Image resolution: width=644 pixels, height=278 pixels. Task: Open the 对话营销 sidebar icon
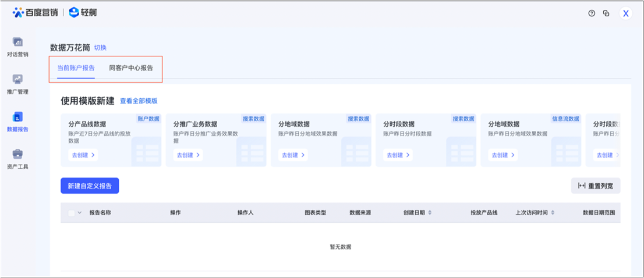[x=17, y=42]
